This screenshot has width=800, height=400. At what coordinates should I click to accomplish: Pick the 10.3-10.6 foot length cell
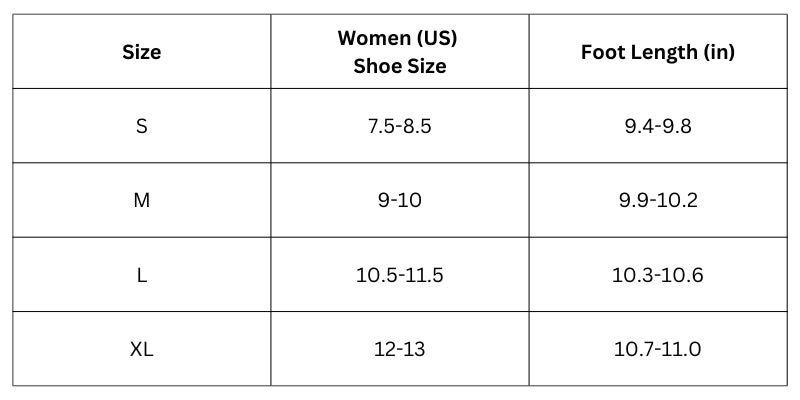[657, 274]
